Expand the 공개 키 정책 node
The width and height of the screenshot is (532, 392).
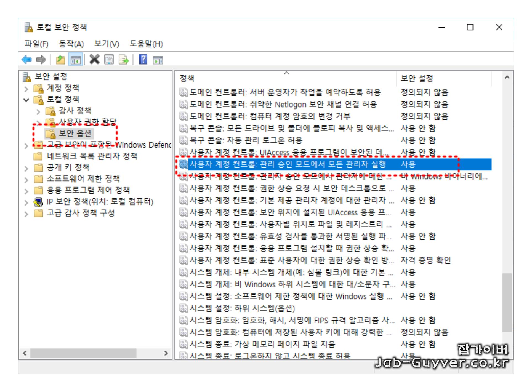26,168
